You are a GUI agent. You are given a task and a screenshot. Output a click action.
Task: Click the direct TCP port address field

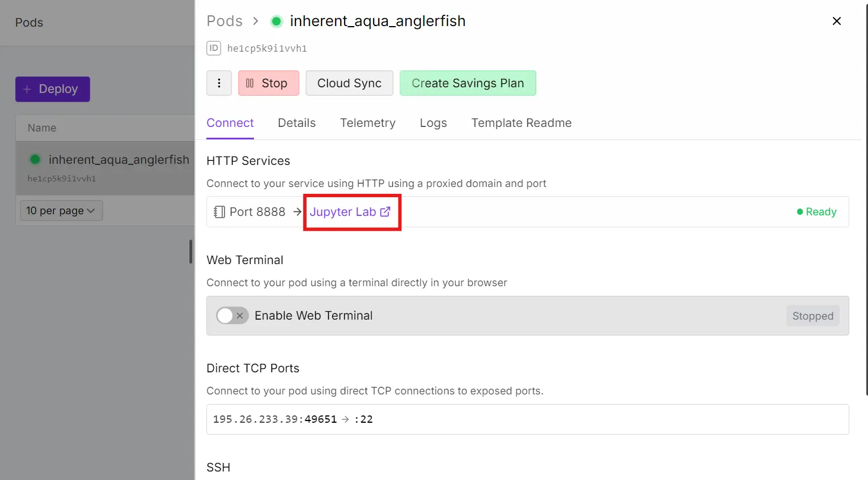point(527,419)
